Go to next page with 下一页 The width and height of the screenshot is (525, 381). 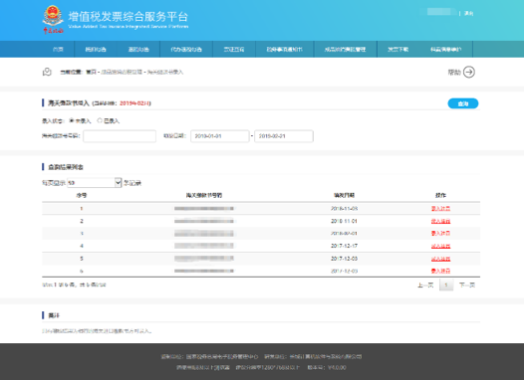(x=467, y=285)
